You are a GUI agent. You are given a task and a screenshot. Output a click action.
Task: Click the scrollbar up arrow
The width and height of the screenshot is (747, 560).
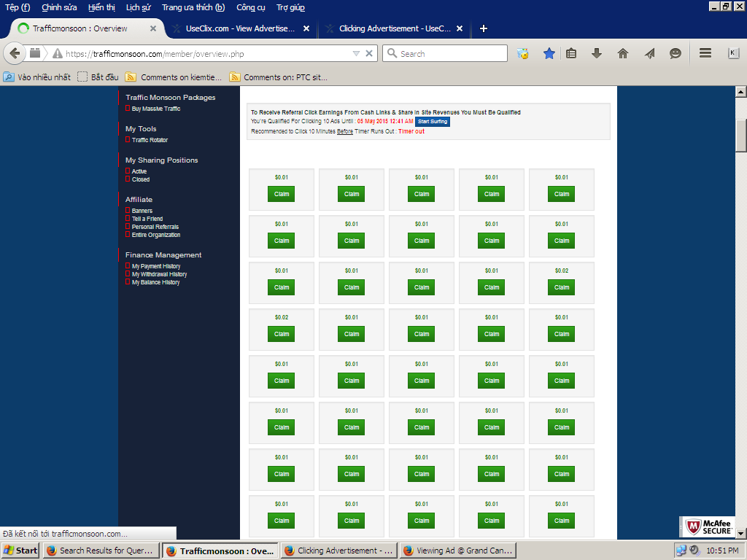pos(741,91)
